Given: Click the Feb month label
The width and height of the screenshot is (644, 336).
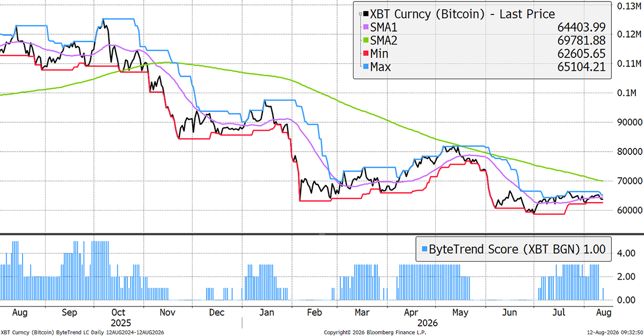Looking at the screenshot, I should click(x=313, y=312).
